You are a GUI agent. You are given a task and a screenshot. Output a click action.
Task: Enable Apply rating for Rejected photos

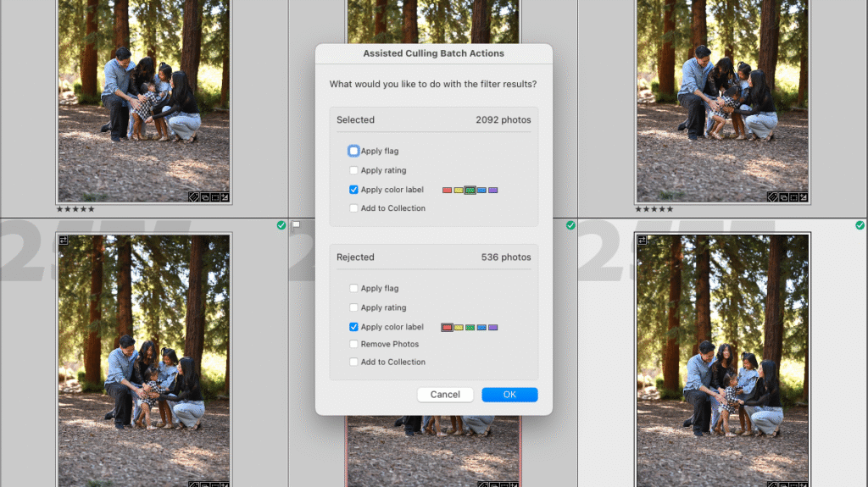click(x=353, y=307)
